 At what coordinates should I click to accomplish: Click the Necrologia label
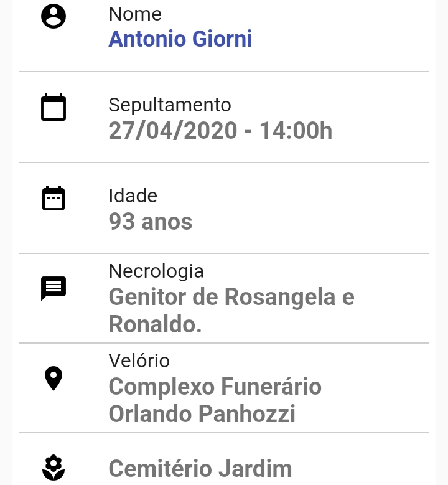point(156,271)
